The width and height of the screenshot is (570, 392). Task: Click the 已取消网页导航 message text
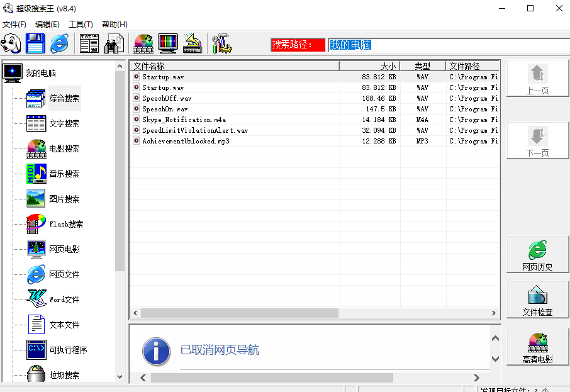220,350
